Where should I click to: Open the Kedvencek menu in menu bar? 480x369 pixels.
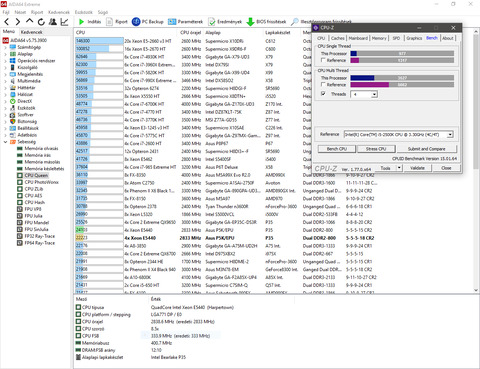point(59,12)
